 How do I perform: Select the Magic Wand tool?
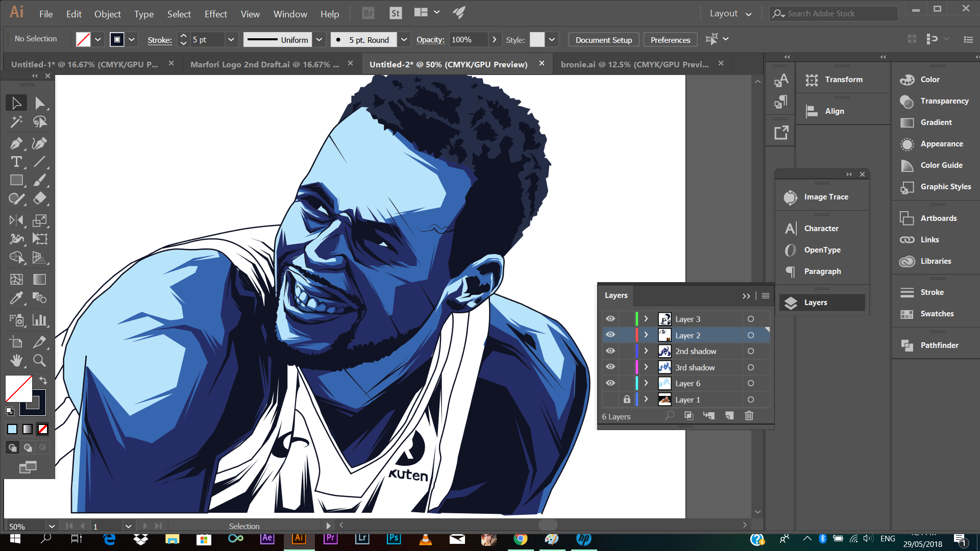coord(16,122)
